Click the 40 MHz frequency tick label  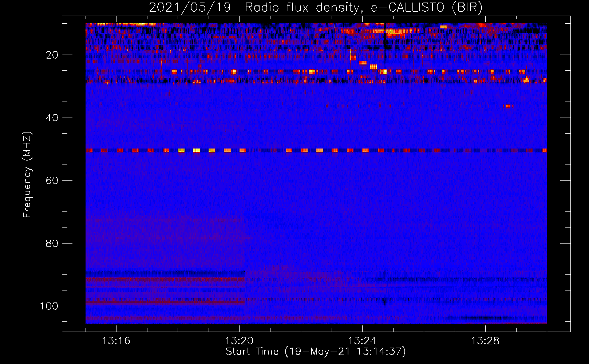(52, 118)
